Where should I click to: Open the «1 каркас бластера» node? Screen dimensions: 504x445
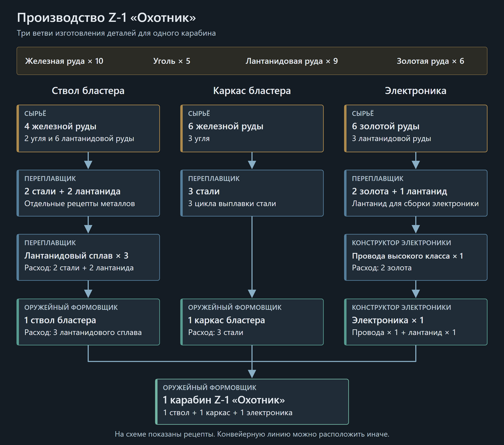(252, 322)
